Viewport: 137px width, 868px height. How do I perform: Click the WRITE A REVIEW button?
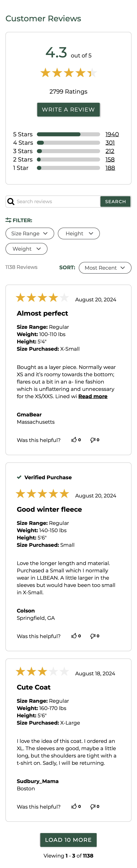tap(68, 110)
